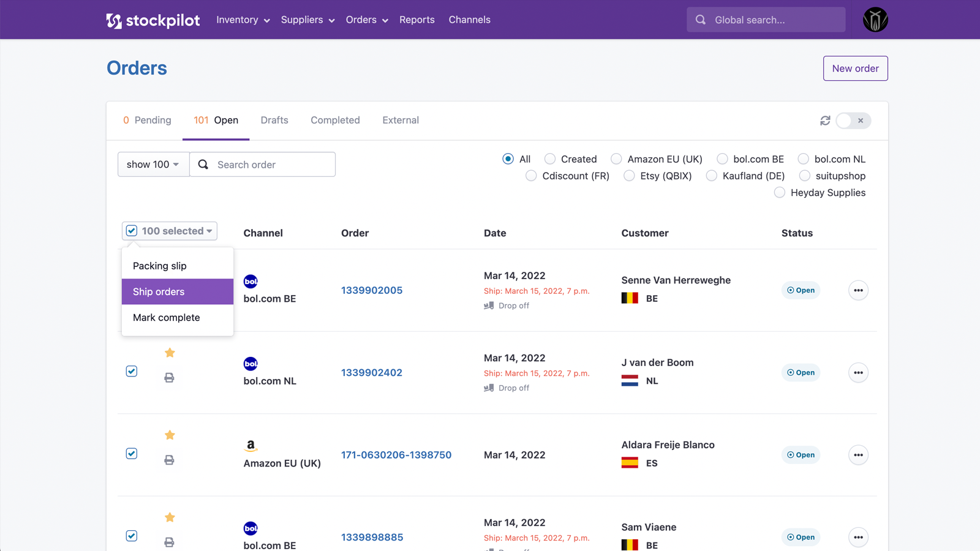Open order link 171-0630206-1398750
This screenshot has width=980, height=551.
[396, 455]
